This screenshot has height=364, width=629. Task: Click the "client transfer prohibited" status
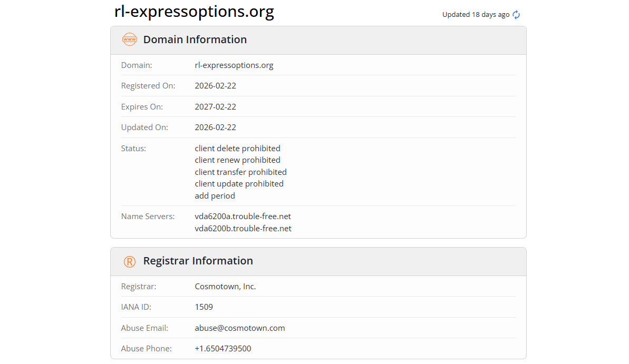240,172
